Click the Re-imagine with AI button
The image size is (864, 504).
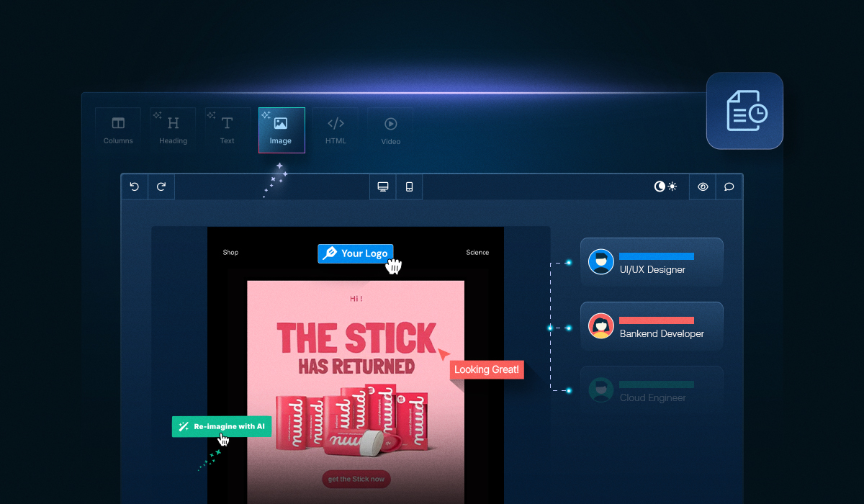click(x=221, y=426)
